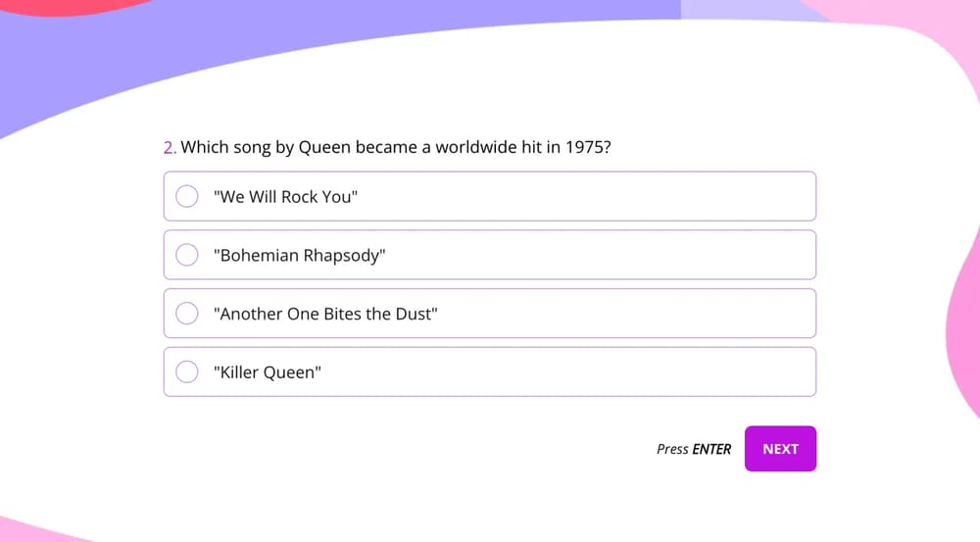Mark the "Killer Queen" radio circle
The height and width of the screenshot is (542, 980).
186,372
